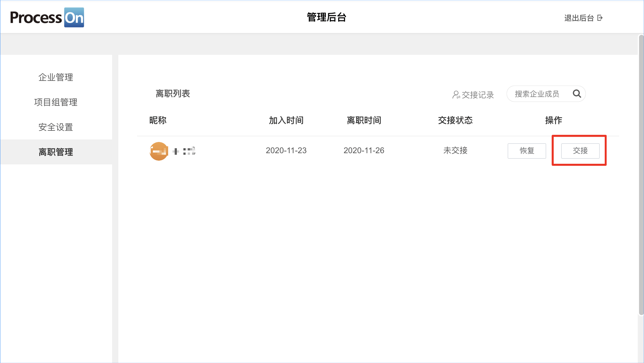Click 退出后台 to leave admin

pyautogui.click(x=579, y=18)
